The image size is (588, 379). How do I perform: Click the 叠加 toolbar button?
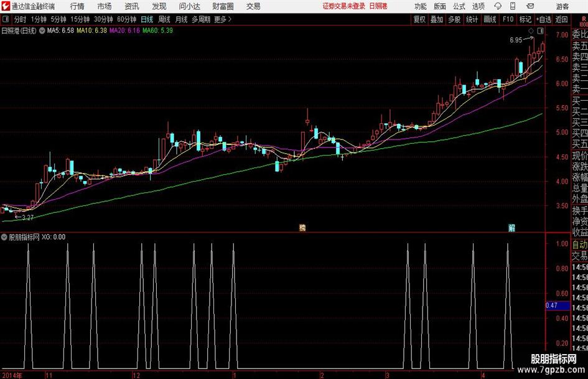point(437,19)
